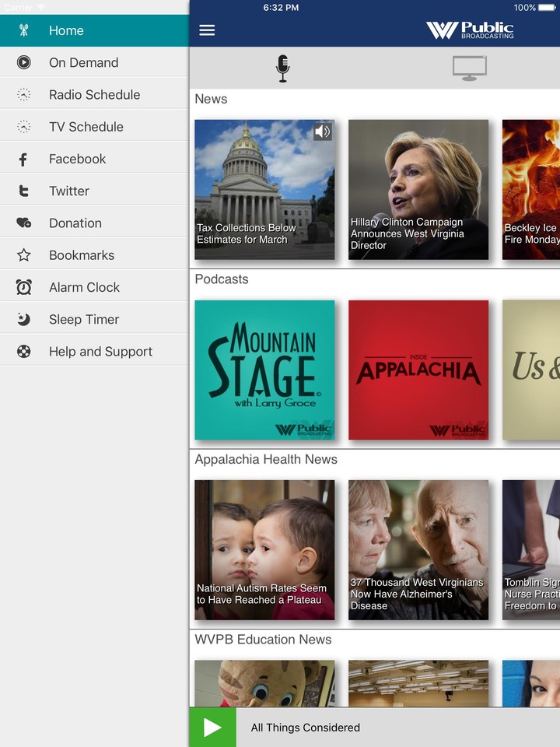Click the Appalachia Health News heading
The height and width of the screenshot is (747, 560).
(x=266, y=459)
